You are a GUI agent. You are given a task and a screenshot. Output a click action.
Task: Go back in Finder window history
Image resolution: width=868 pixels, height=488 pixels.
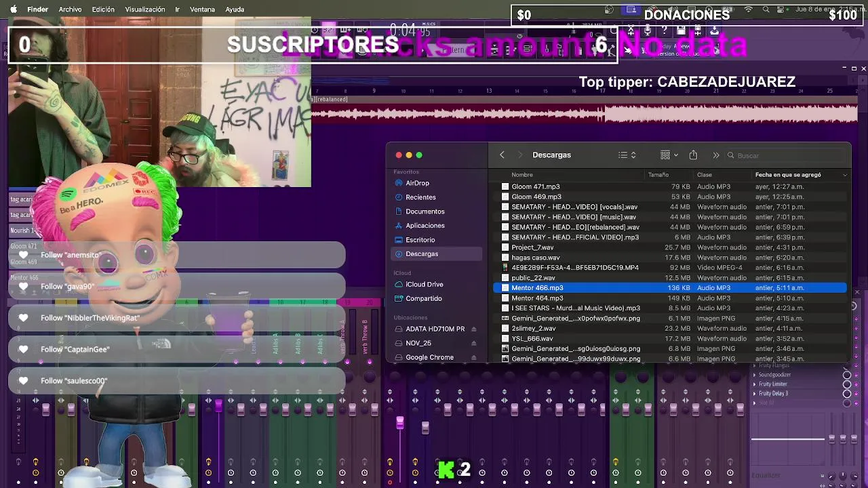(502, 155)
